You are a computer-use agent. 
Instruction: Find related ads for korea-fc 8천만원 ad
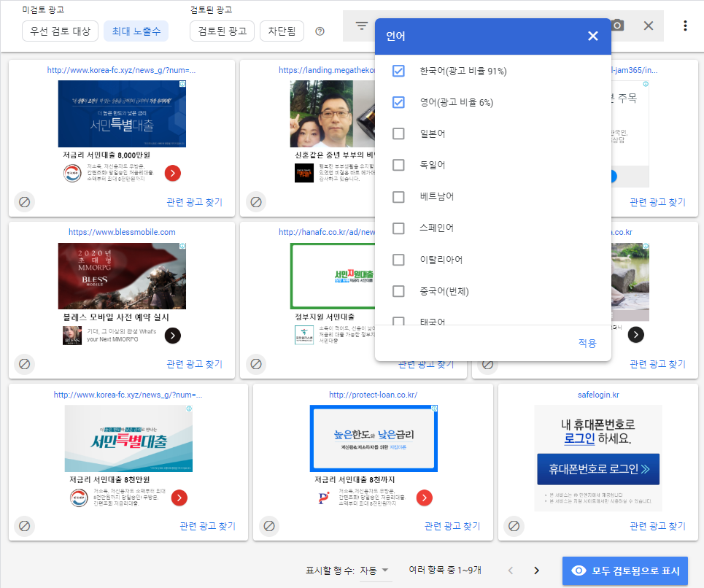point(207,526)
